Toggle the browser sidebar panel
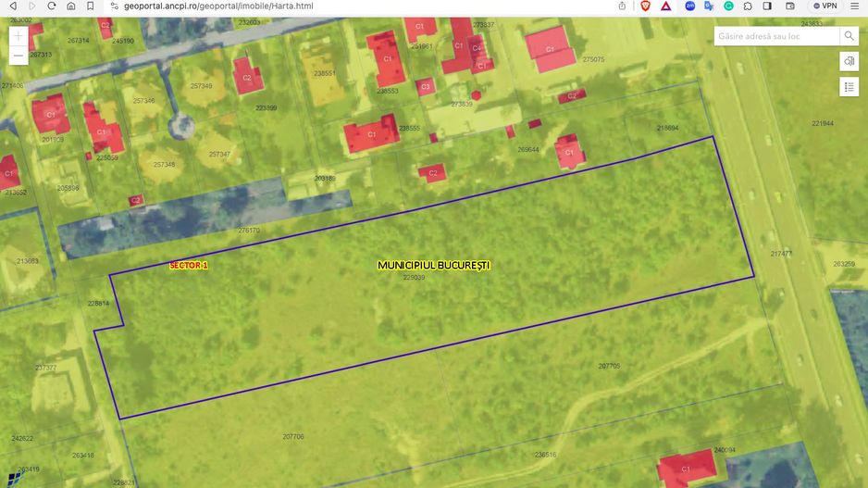Viewport: 868px width, 488px height. coord(767,6)
